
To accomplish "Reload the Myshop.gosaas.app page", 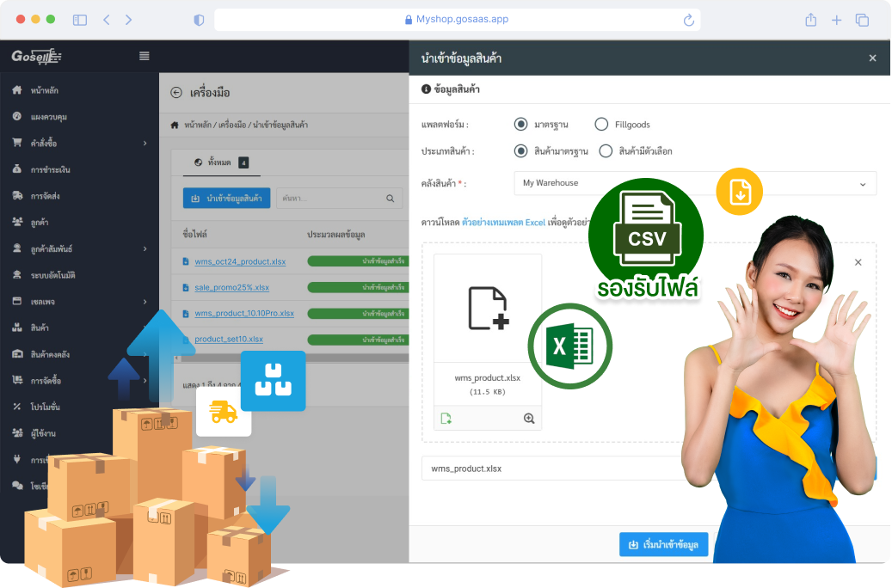I will (x=688, y=20).
